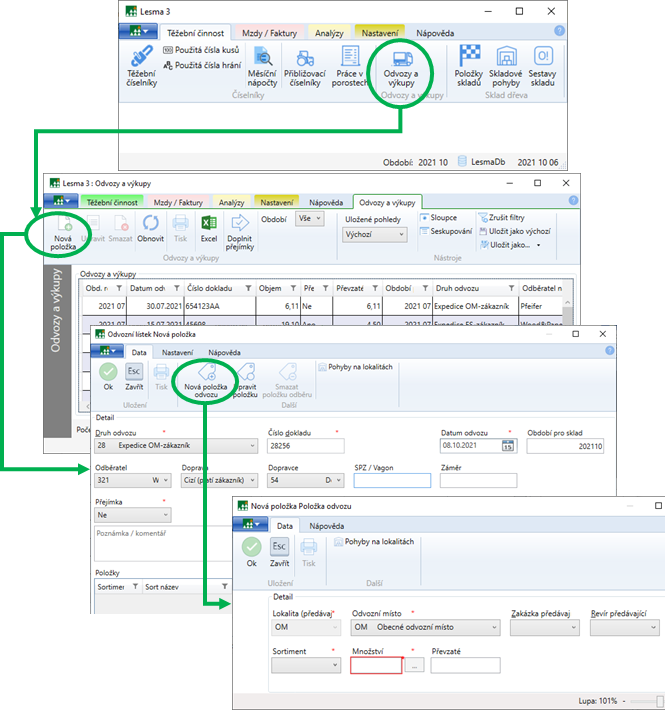Image resolution: width=665 pixels, height=710 pixels.
Task: Click Nová položka odvozu in Odvozní lístek window
Action: (206, 380)
